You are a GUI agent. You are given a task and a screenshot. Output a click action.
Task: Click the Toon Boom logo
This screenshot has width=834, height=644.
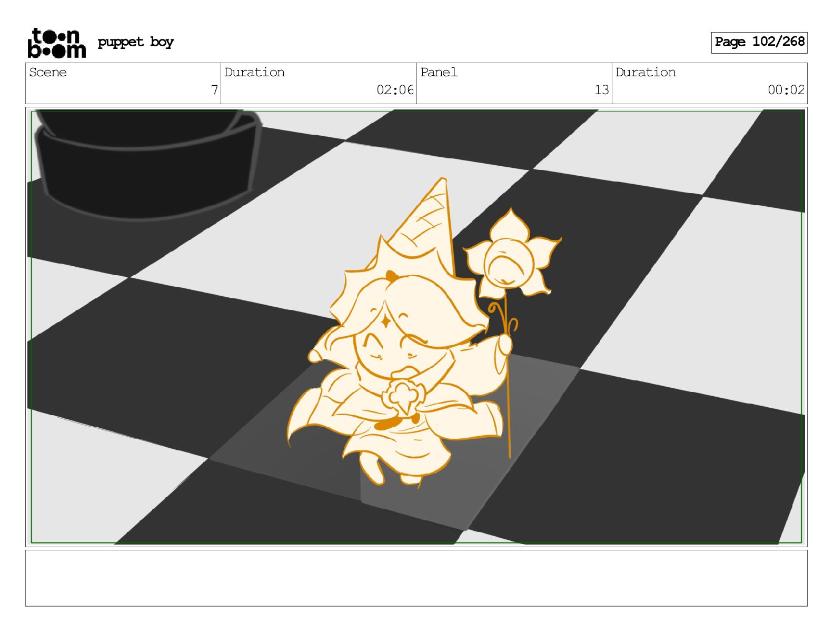56,43
